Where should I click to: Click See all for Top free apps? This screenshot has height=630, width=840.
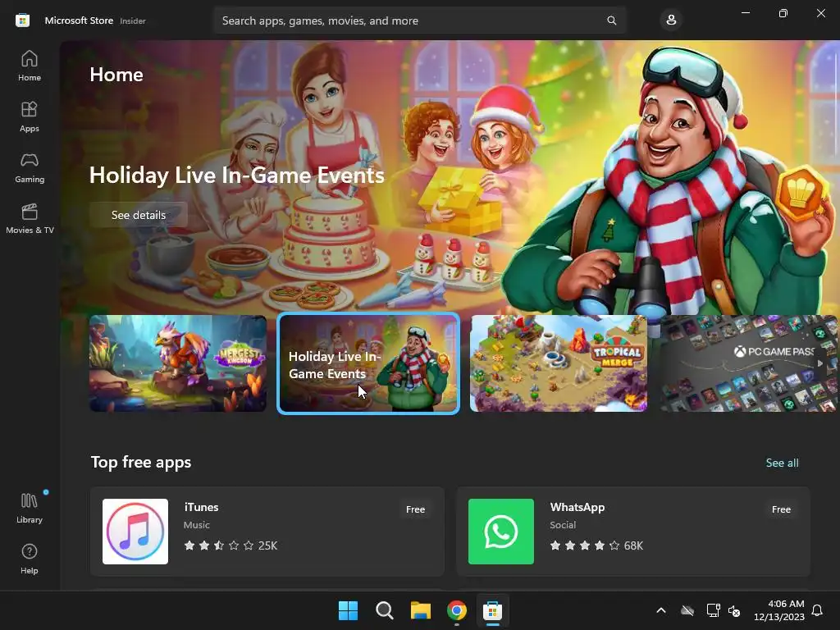coord(782,463)
